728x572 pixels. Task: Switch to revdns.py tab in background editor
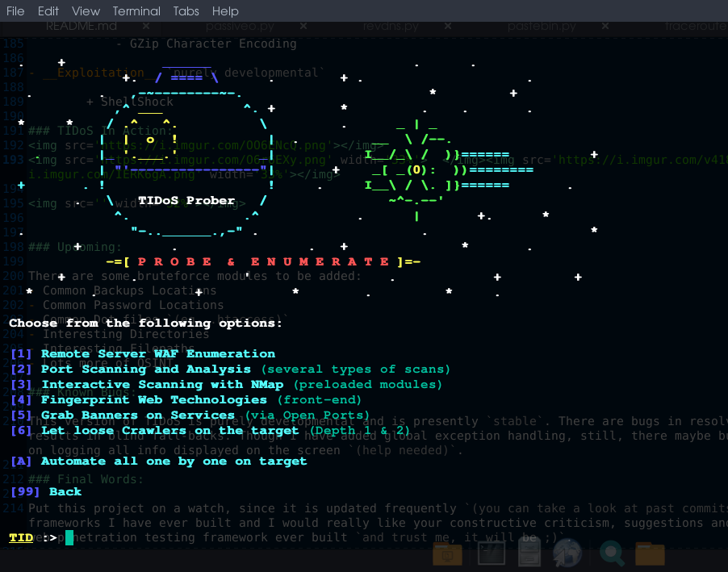pos(391,26)
